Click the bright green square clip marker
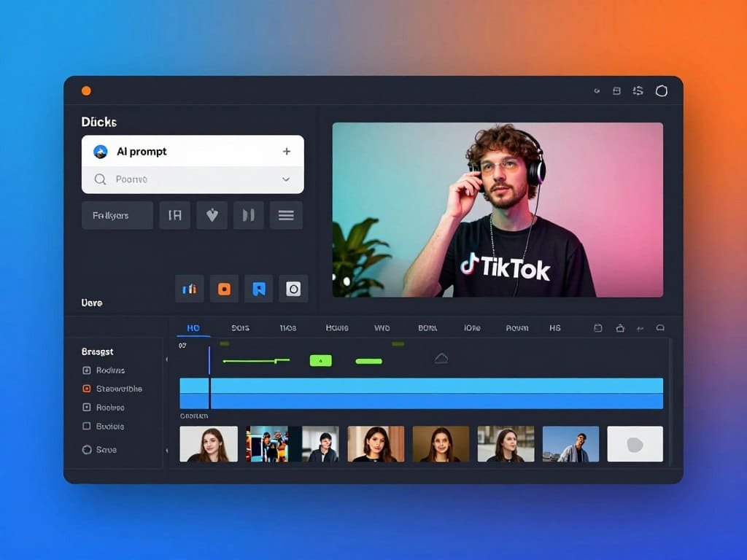 click(x=321, y=361)
